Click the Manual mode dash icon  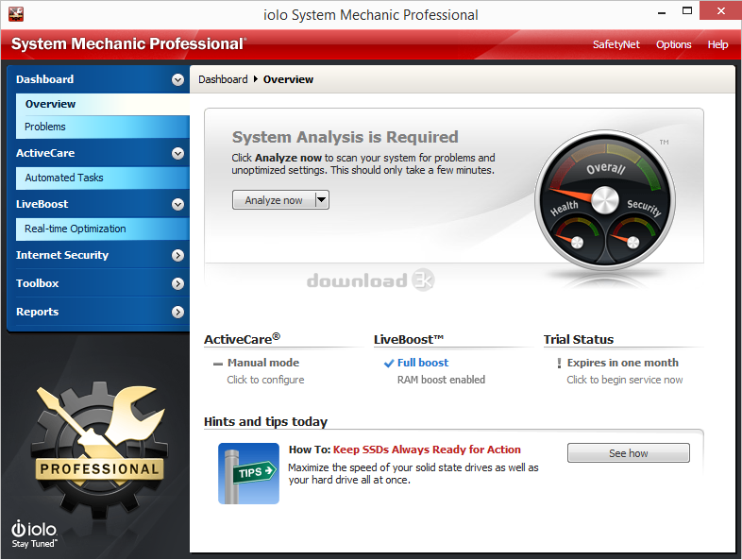pos(218,364)
